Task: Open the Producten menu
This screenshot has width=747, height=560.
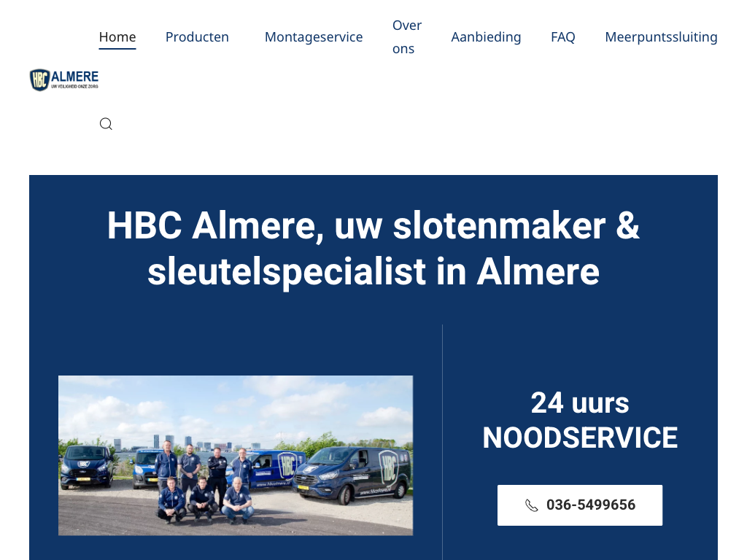Action: pos(197,37)
